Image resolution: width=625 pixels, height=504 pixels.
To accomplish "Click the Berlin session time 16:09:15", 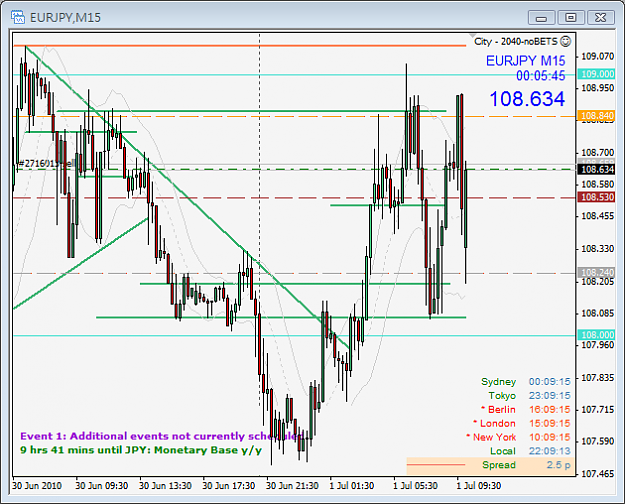I will (x=550, y=410).
